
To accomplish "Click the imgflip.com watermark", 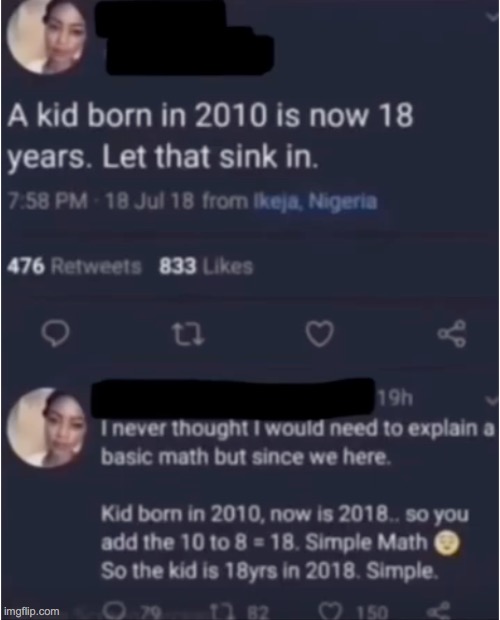I will (32, 611).
